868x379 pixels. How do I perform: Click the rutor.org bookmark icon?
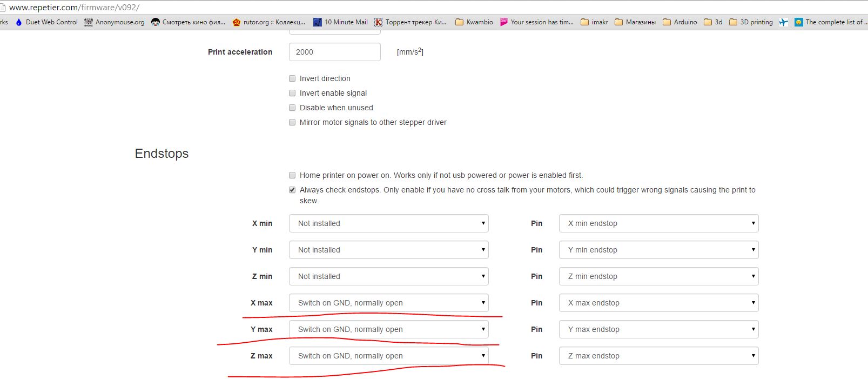(237, 22)
